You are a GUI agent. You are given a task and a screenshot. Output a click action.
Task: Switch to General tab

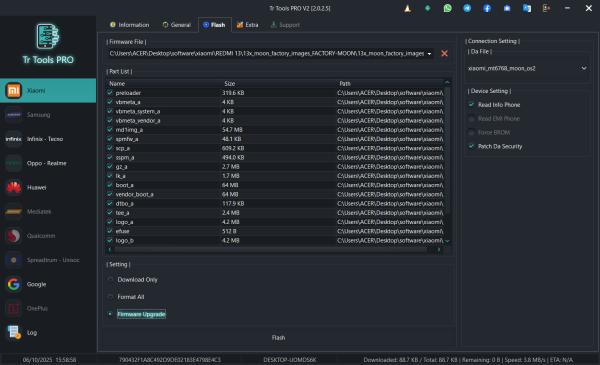pyautogui.click(x=176, y=25)
